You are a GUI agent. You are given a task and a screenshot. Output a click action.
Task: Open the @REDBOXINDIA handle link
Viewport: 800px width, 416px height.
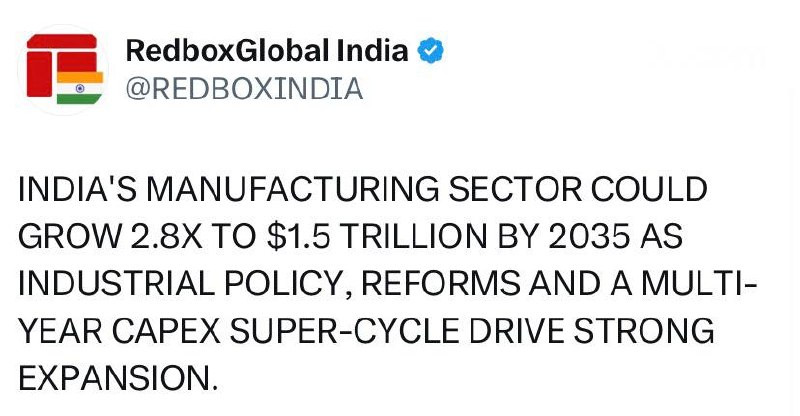coord(244,89)
